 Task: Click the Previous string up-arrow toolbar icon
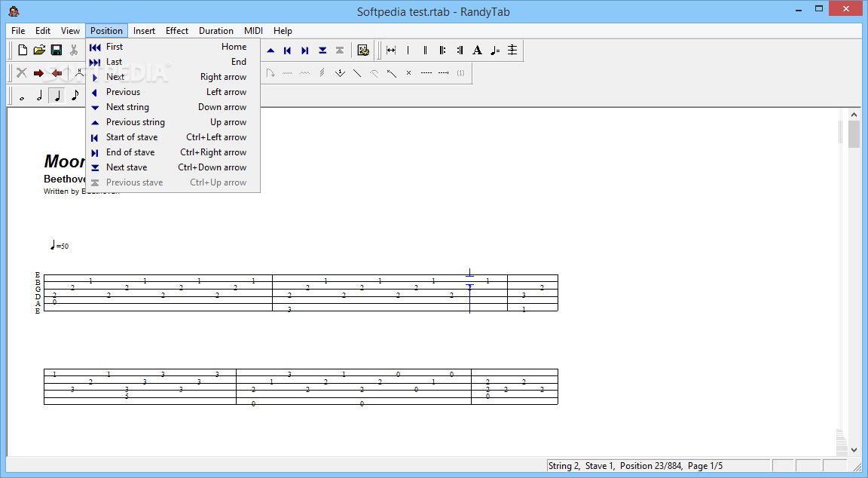click(x=270, y=51)
